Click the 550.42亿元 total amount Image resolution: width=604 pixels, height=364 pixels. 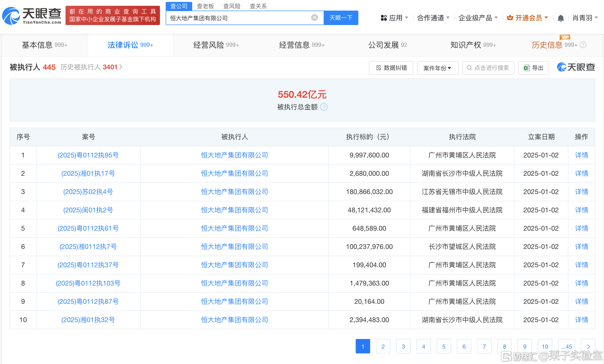(302, 95)
